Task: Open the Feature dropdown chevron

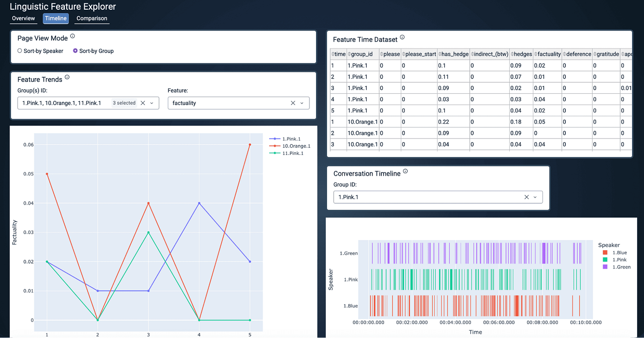Action: point(302,103)
